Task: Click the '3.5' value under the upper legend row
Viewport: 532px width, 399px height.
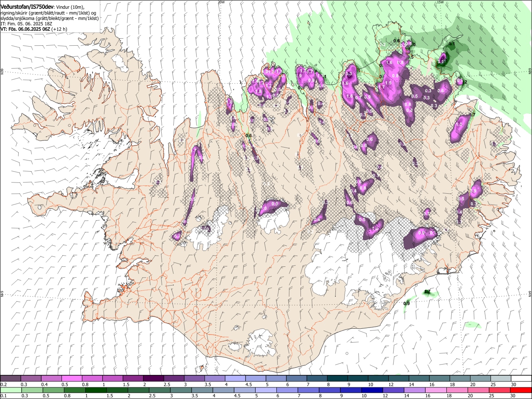Action: (208, 384)
